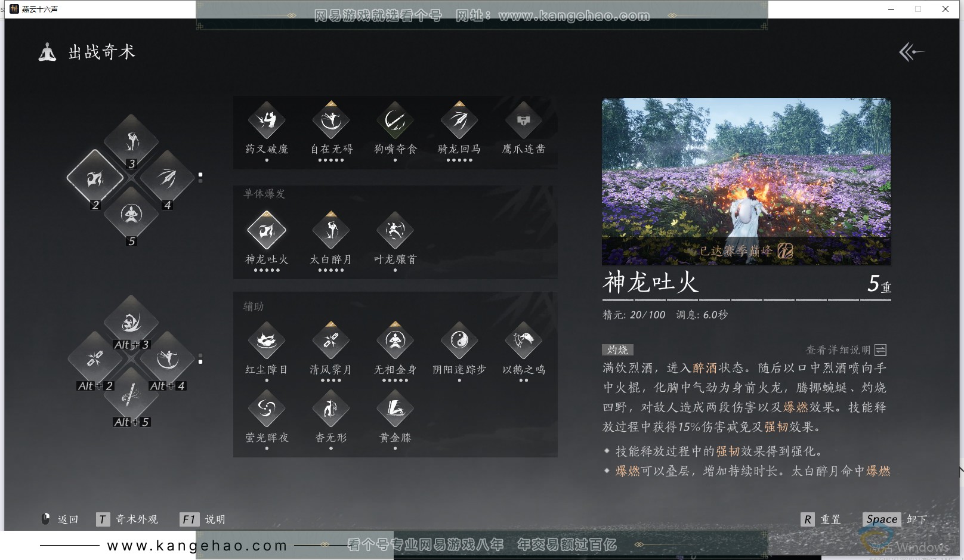Image resolution: width=964 pixels, height=560 pixels.
Task: Pick the 黄金滕 skill icon
Action: click(395, 409)
